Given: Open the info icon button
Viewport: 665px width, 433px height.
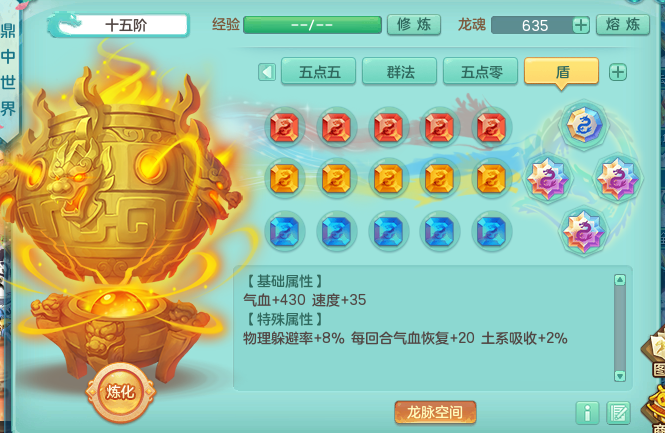Looking at the screenshot, I should point(587,413).
